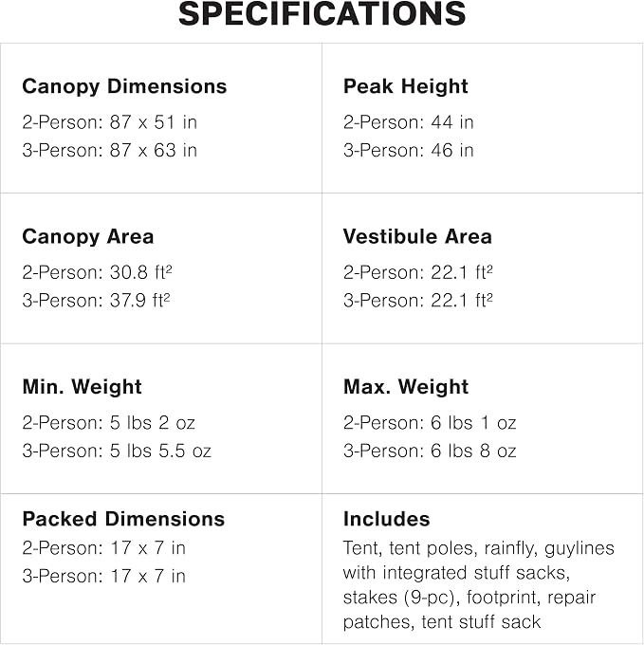
Task: Click 2-Person 87 x 51 in text
Action: pos(110,122)
